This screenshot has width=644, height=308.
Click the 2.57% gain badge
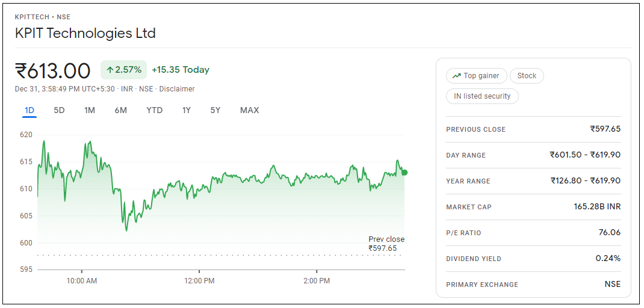123,70
